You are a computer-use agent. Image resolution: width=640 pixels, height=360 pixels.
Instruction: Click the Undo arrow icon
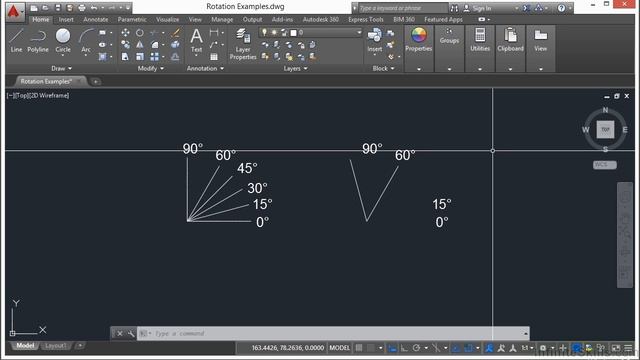point(94,8)
